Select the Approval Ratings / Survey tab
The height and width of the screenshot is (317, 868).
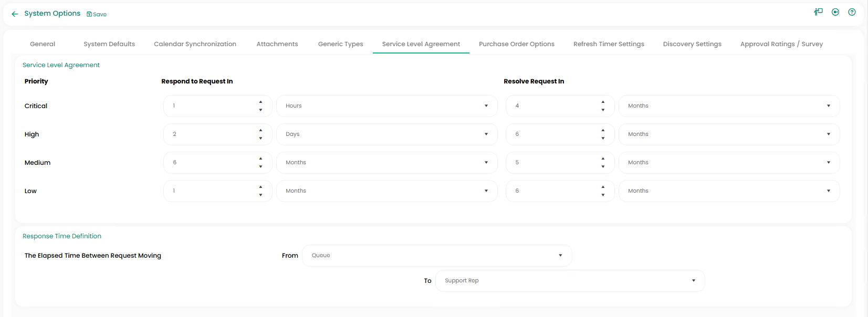[x=781, y=44]
